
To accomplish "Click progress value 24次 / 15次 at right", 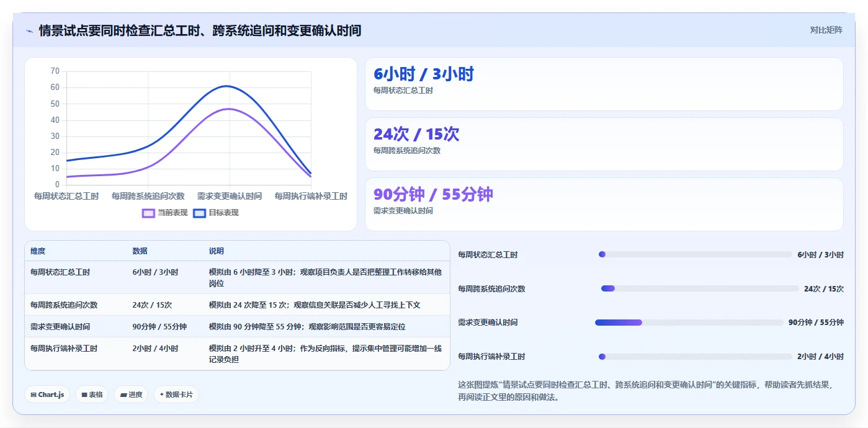I will [824, 288].
